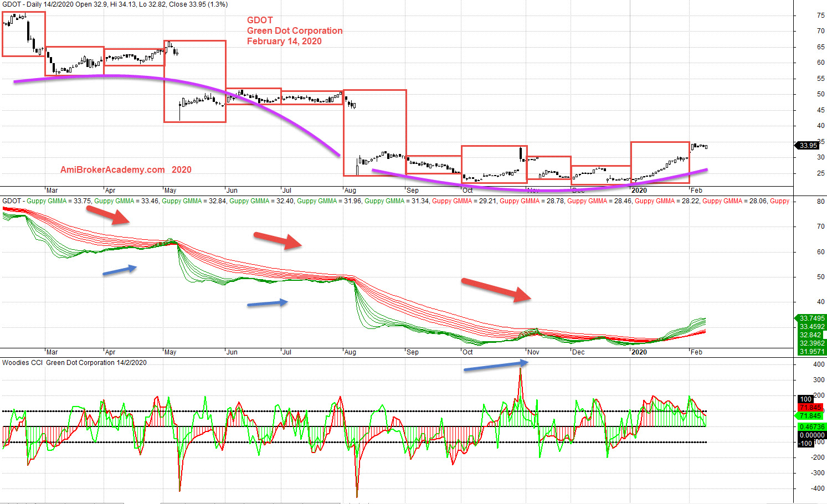
Task: Select Oct on the GMMA pane time axis
Action: click(x=468, y=352)
